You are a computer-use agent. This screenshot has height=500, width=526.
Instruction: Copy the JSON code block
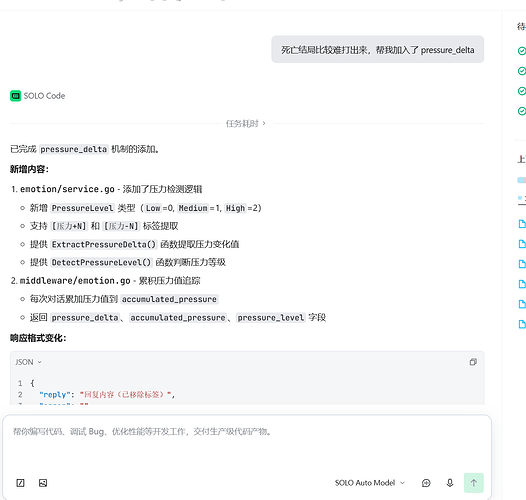tap(473, 362)
